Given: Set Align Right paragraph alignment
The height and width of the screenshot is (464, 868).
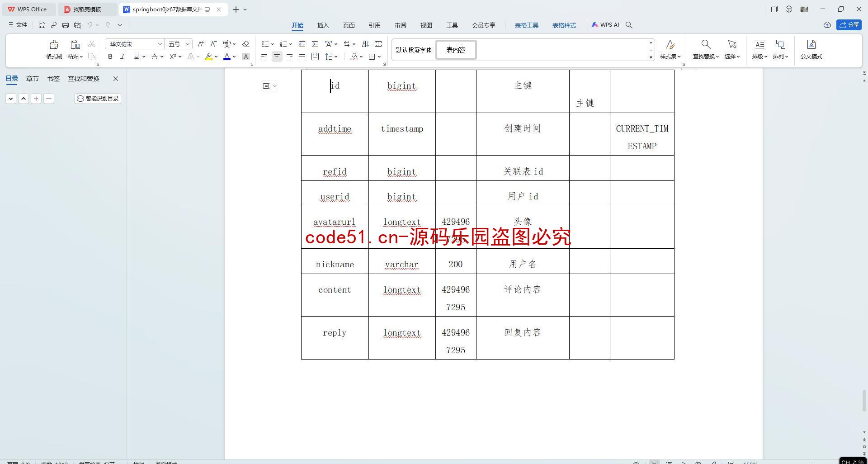Looking at the screenshot, I should pyautogui.click(x=289, y=57).
